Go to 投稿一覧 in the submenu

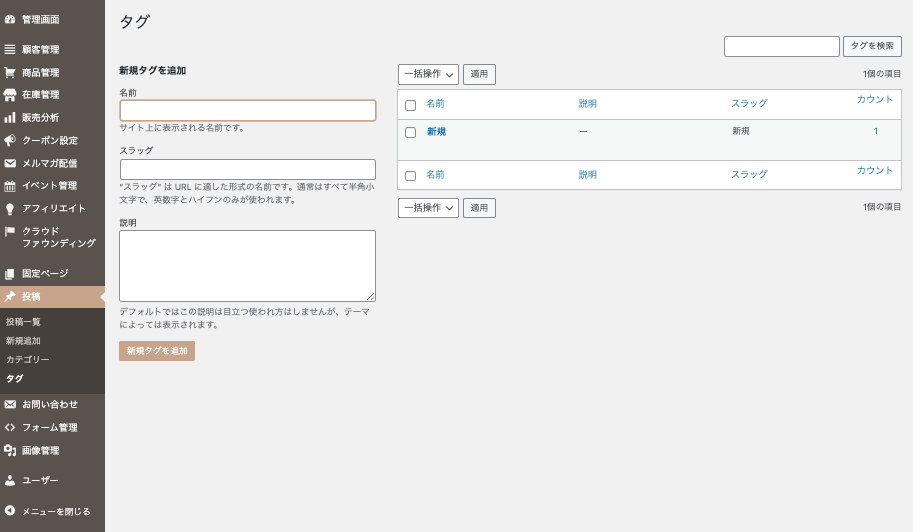(23, 322)
